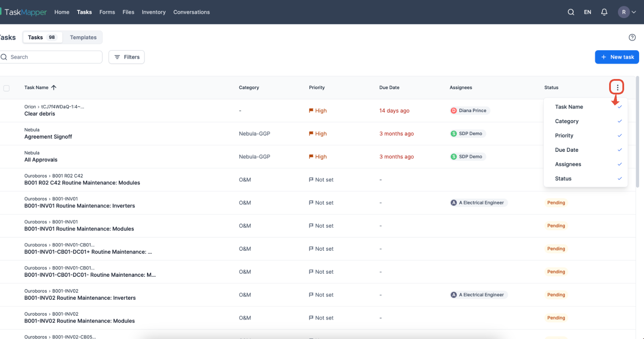644x339 pixels.
Task: Toggle Task Name column visibility
Action: [586, 107]
